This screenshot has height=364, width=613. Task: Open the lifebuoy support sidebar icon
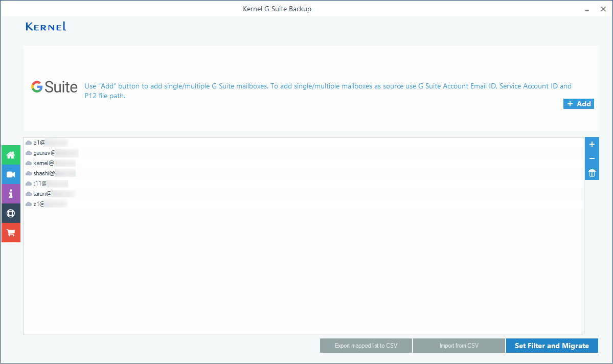coord(11,213)
